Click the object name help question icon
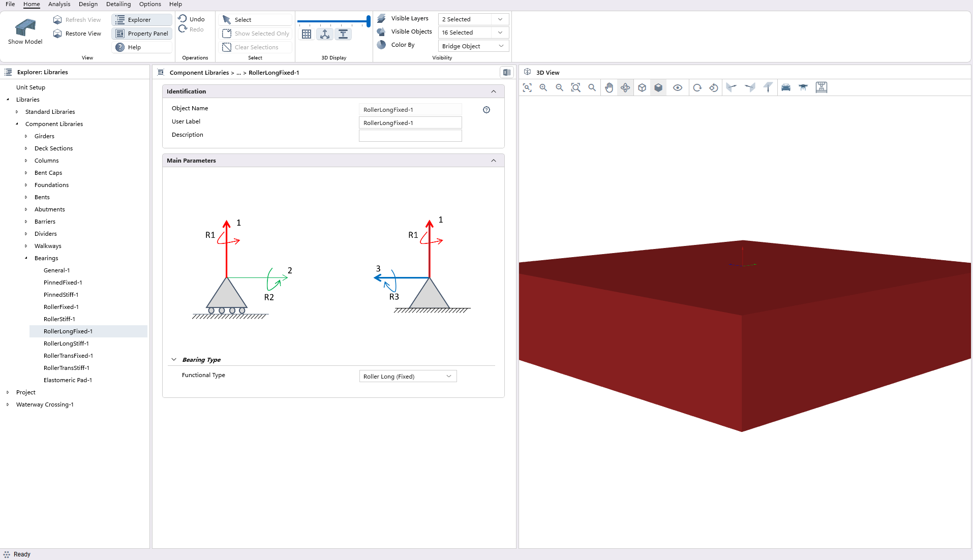The width and height of the screenshot is (973, 560). tap(486, 110)
